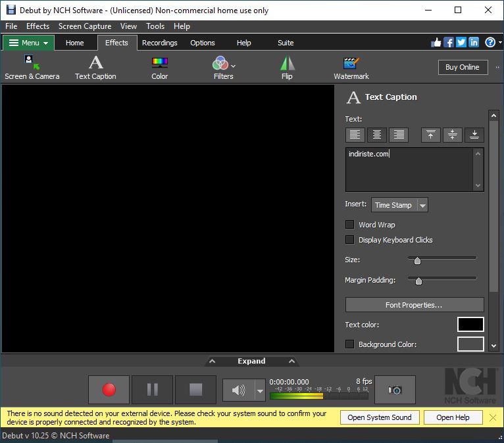
Task: Click the Expand panel bar
Action: (252, 361)
